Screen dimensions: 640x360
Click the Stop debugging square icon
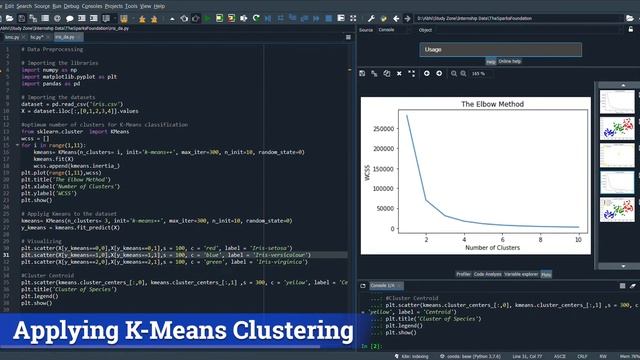pos(329,18)
